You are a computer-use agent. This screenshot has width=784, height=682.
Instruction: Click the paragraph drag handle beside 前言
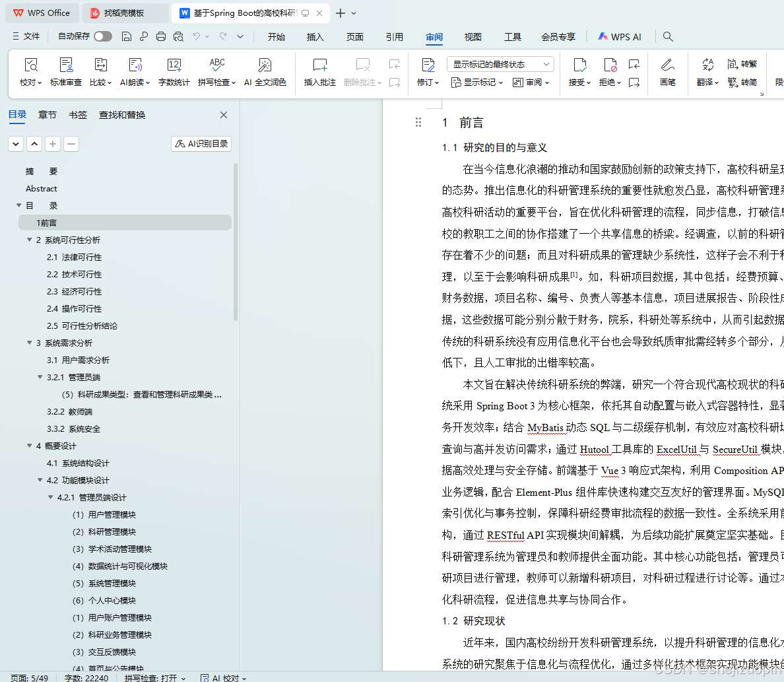[418, 123]
